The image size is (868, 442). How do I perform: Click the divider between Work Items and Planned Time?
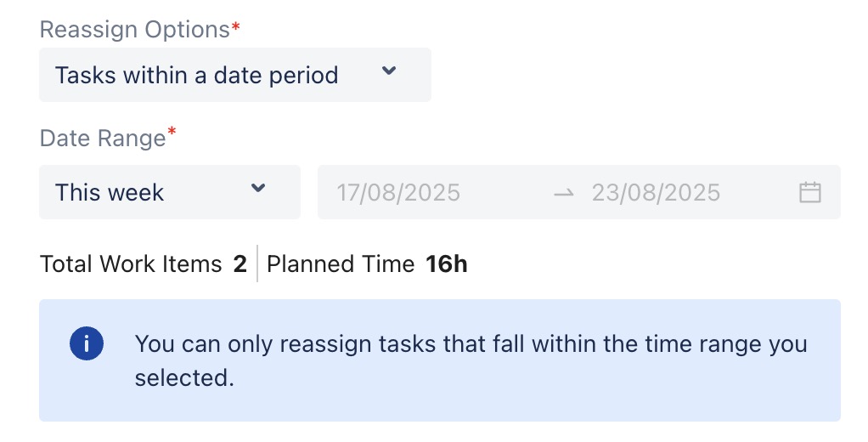(256, 264)
